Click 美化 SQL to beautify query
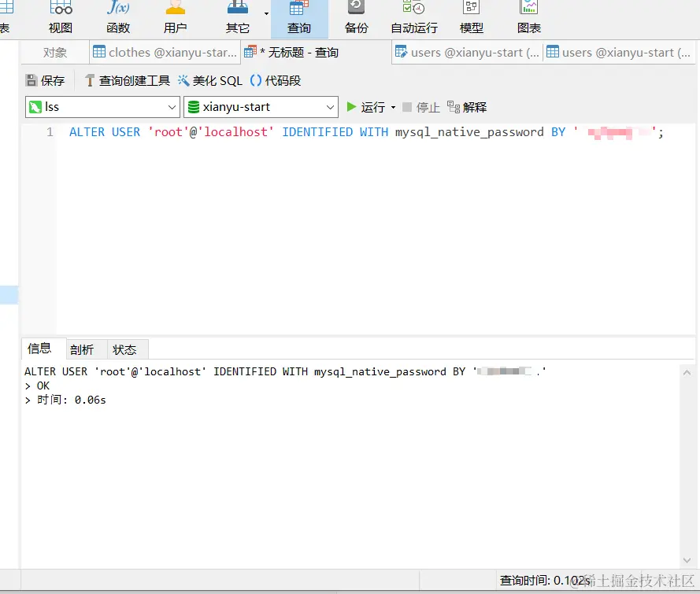The width and height of the screenshot is (700, 594). tap(210, 81)
